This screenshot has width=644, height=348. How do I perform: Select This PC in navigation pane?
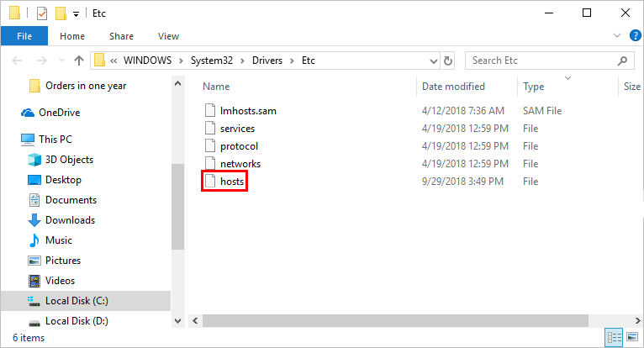point(55,140)
